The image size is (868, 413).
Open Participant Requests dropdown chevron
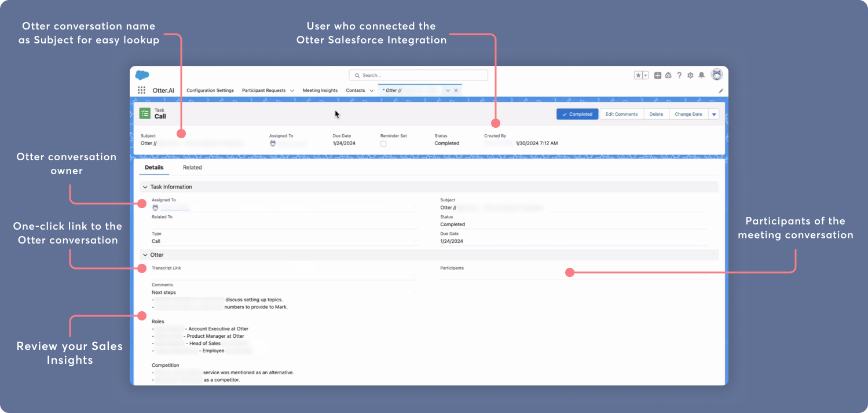tap(292, 91)
